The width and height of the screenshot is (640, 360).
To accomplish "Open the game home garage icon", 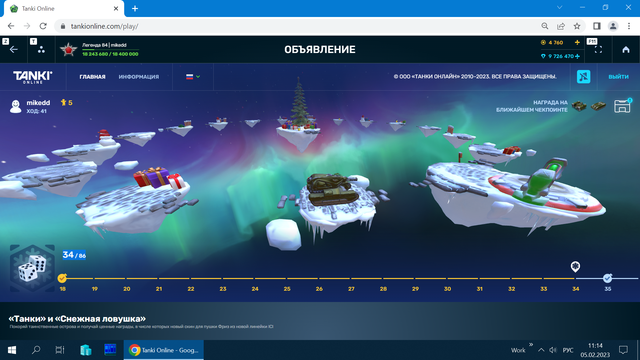I will point(626,50).
